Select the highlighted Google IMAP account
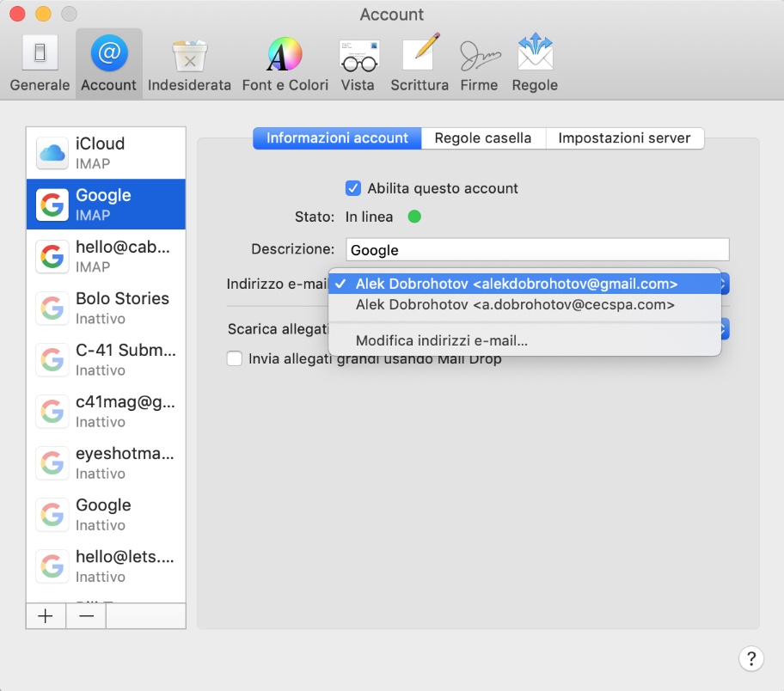Viewport: 784px width, 691px height. pyautogui.click(x=106, y=205)
